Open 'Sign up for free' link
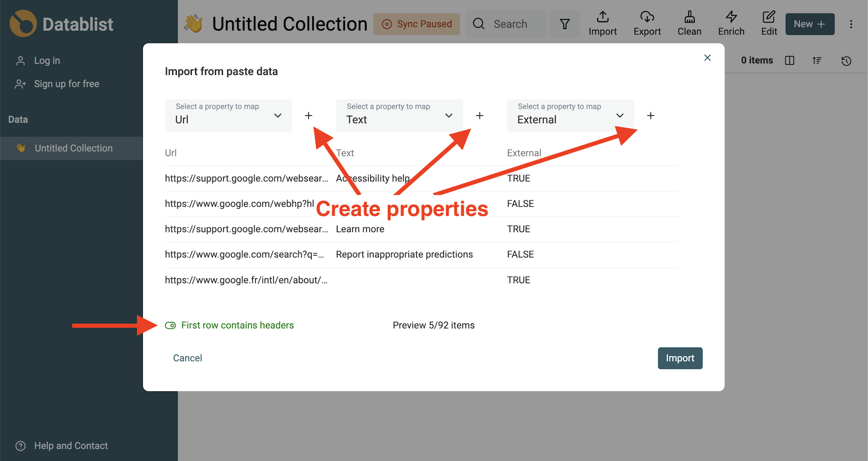The width and height of the screenshot is (868, 461). (x=66, y=84)
